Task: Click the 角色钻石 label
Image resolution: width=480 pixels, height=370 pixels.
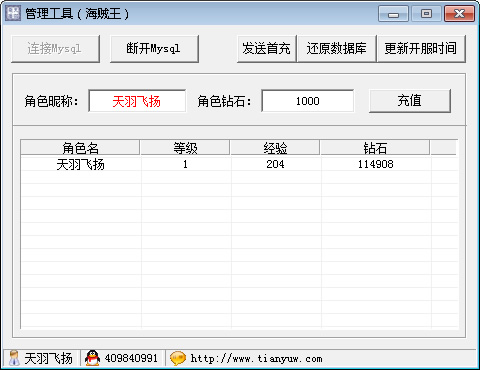Action: pos(224,101)
